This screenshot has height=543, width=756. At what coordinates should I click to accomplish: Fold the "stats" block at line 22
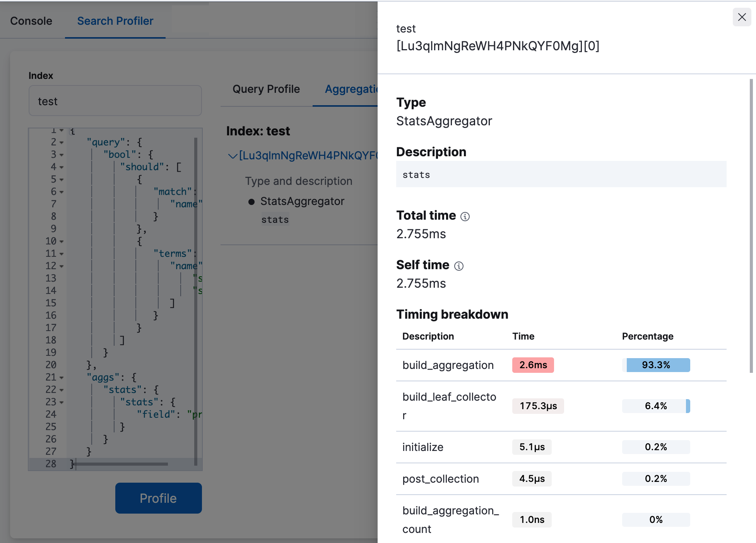pos(62,390)
